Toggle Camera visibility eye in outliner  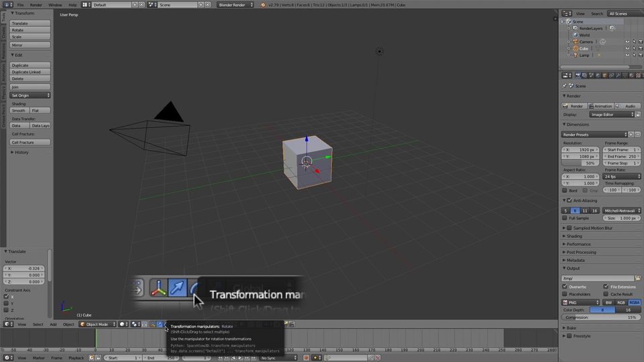pos(627,42)
